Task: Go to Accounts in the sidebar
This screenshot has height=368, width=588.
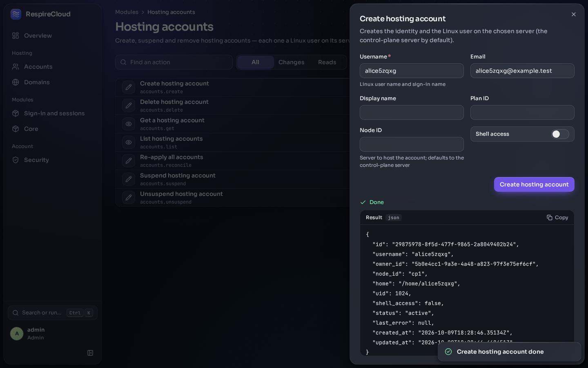Action: [53, 67]
